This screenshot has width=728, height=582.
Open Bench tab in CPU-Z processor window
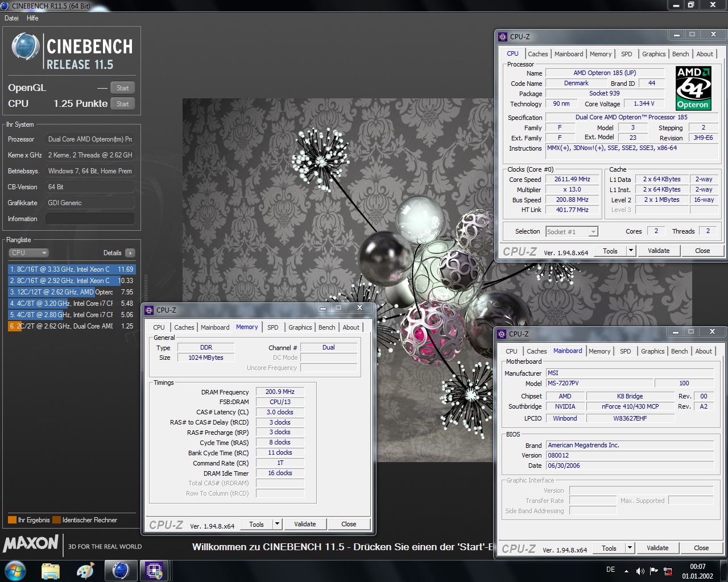[x=681, y=54]
